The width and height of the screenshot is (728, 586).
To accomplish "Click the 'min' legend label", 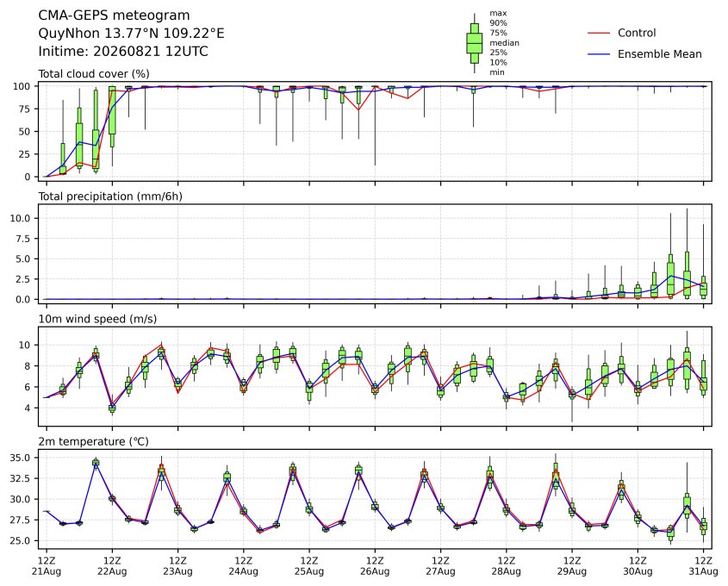I will (x=497, y=72).
